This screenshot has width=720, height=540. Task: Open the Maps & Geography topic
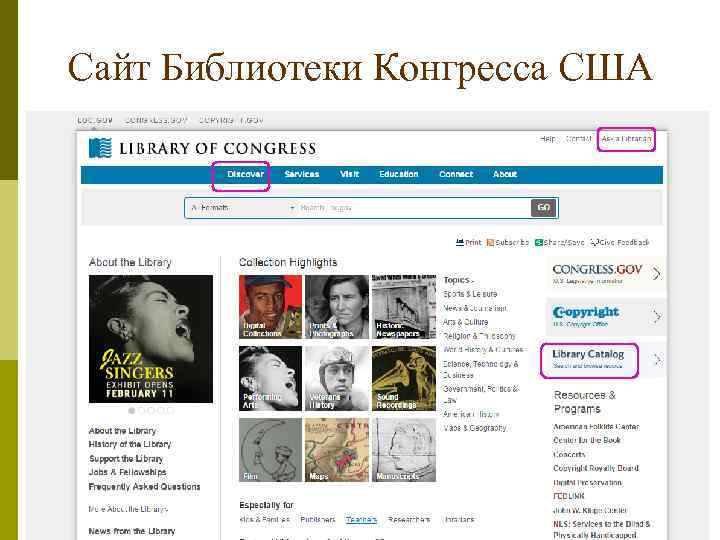pyautogui.click(x=475, y=428)
